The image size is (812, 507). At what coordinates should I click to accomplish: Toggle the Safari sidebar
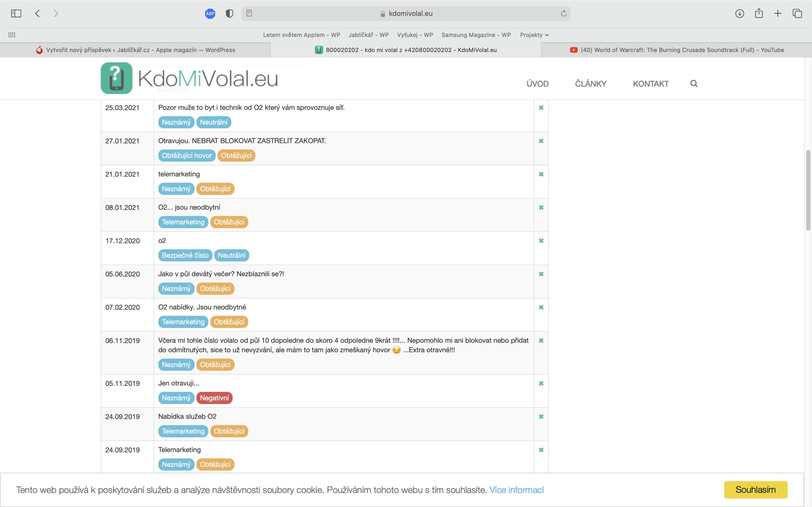[x=16, y=13]
